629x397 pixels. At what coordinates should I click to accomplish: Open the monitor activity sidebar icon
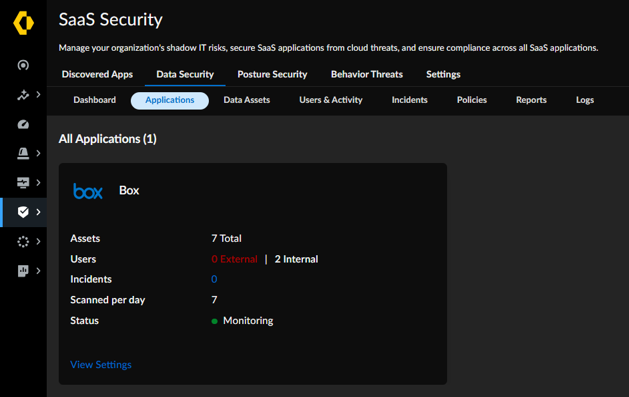tap(23, 182)
